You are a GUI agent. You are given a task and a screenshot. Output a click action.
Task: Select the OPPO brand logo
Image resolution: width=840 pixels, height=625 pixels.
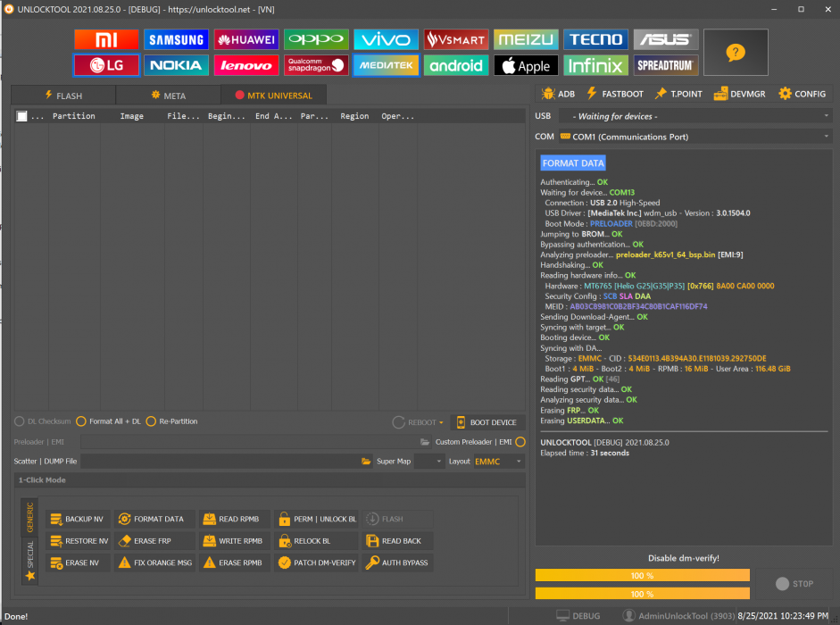(316, 39)
